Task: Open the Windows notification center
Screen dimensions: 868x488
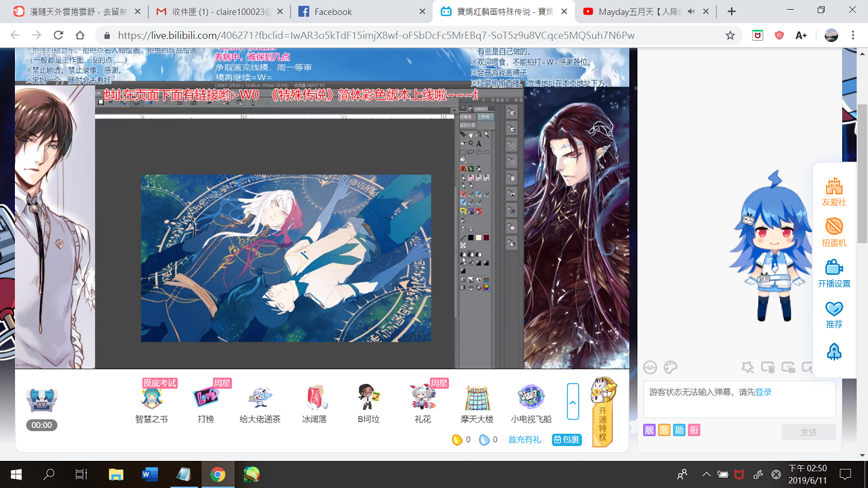Action: click(x=845, y=474)
